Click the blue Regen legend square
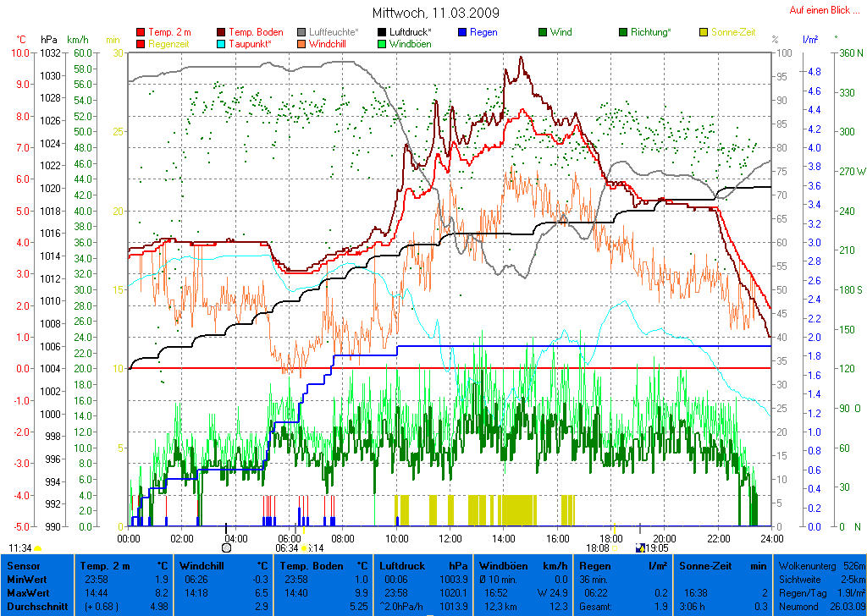The height and width of the screenshot is (616, 867). (x=462, y=32)
